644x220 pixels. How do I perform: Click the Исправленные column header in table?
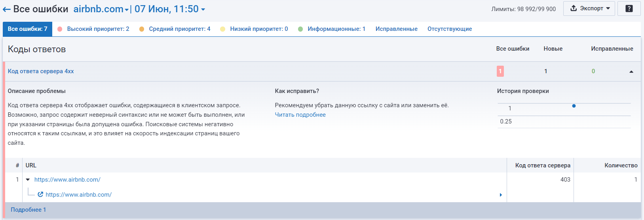612,49
